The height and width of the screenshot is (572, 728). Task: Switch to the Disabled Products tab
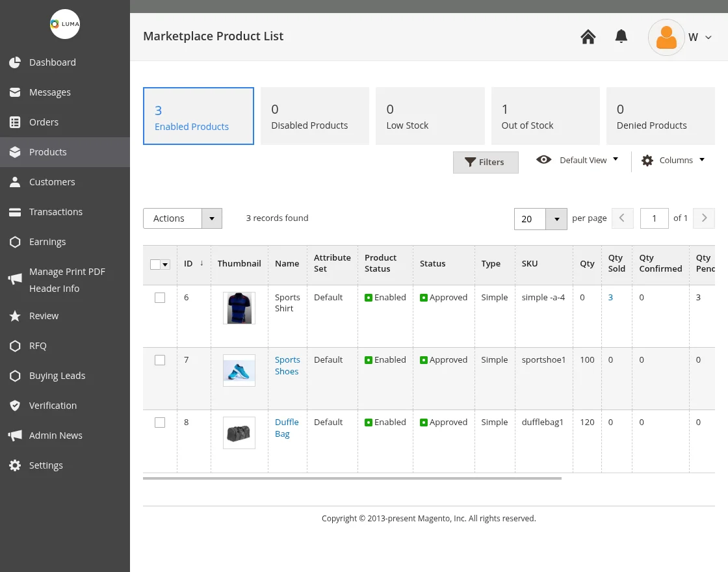tap(309, 116)
